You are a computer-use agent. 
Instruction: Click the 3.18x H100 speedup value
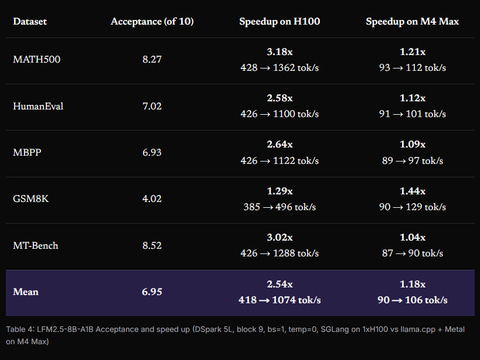click(x=280, y=52)
